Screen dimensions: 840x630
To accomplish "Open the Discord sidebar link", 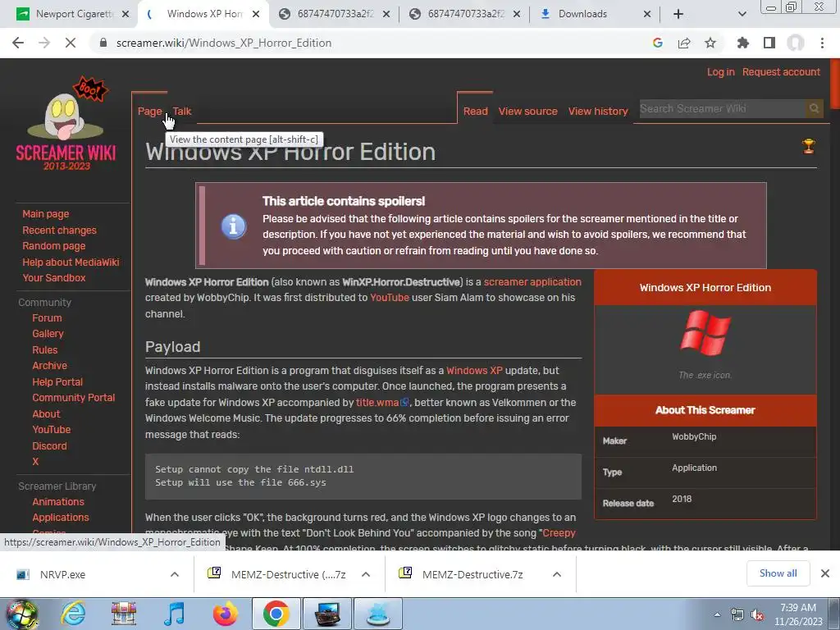I will pyautogui.click(x=49, y=445).
